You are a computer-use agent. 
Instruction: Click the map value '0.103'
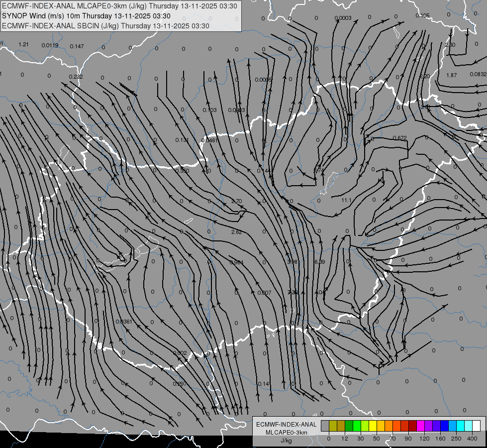coord(209,110)
